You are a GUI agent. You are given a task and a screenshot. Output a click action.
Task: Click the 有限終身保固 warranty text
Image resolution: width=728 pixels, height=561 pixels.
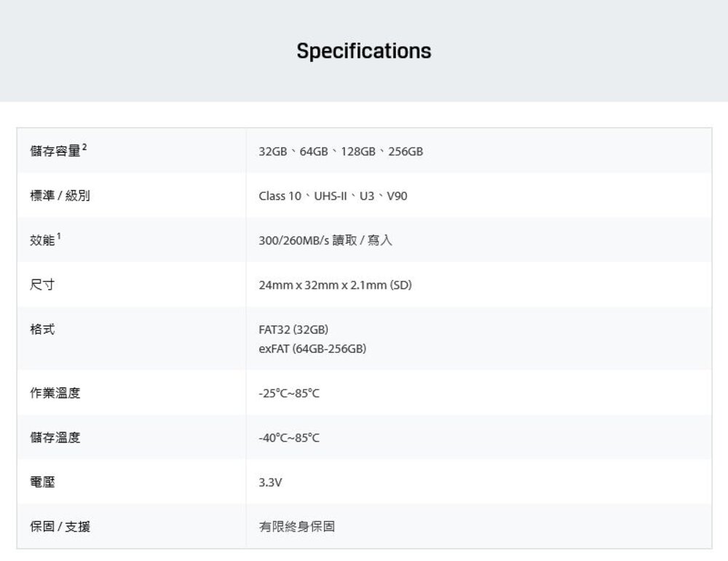tap(297, 526)
